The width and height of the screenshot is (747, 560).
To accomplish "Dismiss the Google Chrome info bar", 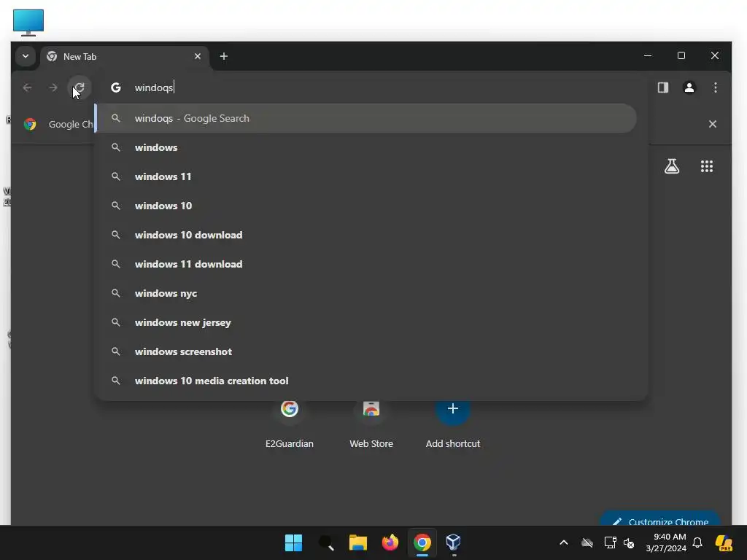I will tap(712, 124).
